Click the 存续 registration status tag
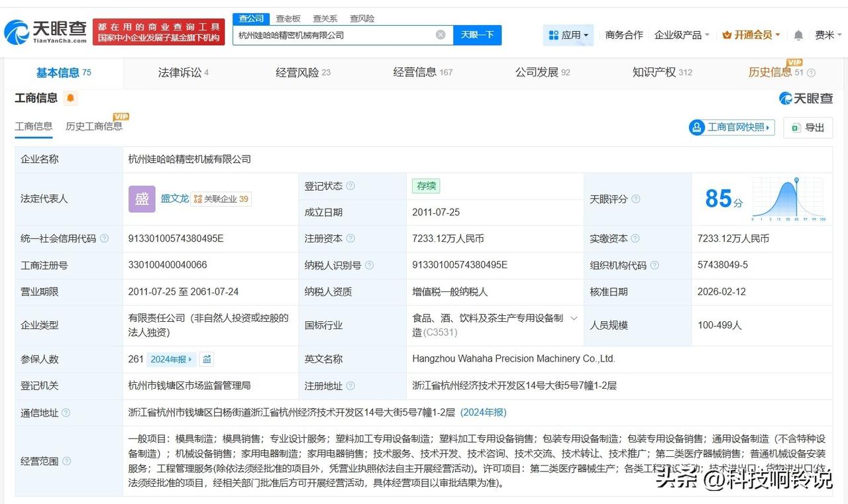The image size is (848, 504). (x=425, y=186)
